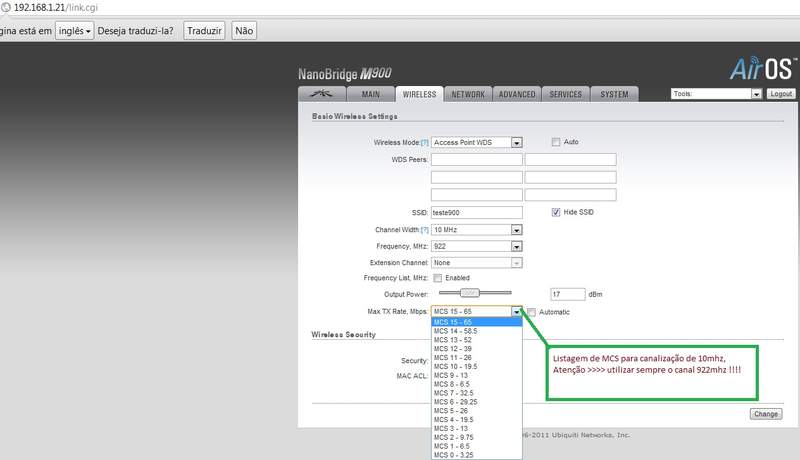Toggle the Automatic TX rate checkbox

pyautogui.click(x=531, y=312)
